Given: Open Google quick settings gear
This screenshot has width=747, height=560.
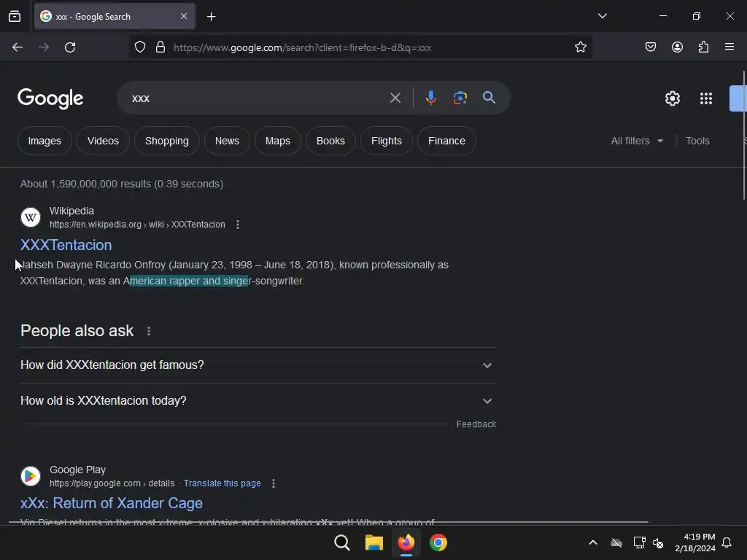Looking at the screenshot, I should tap(672, 98).
